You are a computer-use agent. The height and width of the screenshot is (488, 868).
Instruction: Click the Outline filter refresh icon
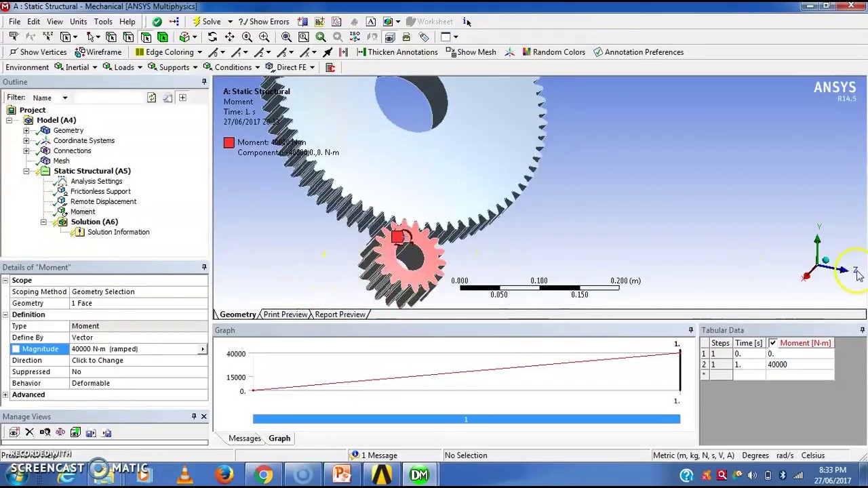[x=152, y=98]
